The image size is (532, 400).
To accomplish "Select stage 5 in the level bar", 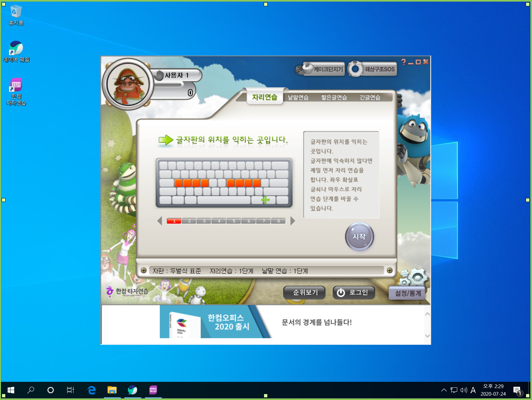I will click(234, 221).
